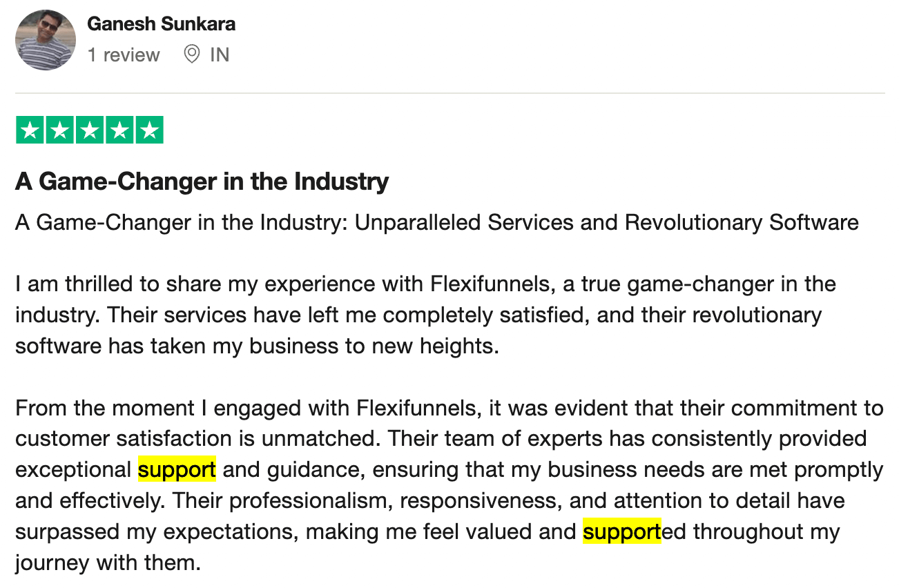Click the "Unparalleled Services and Revolutionary Software" subtitle
This screenshot has height=588, width=899.
tap(606, 223)
